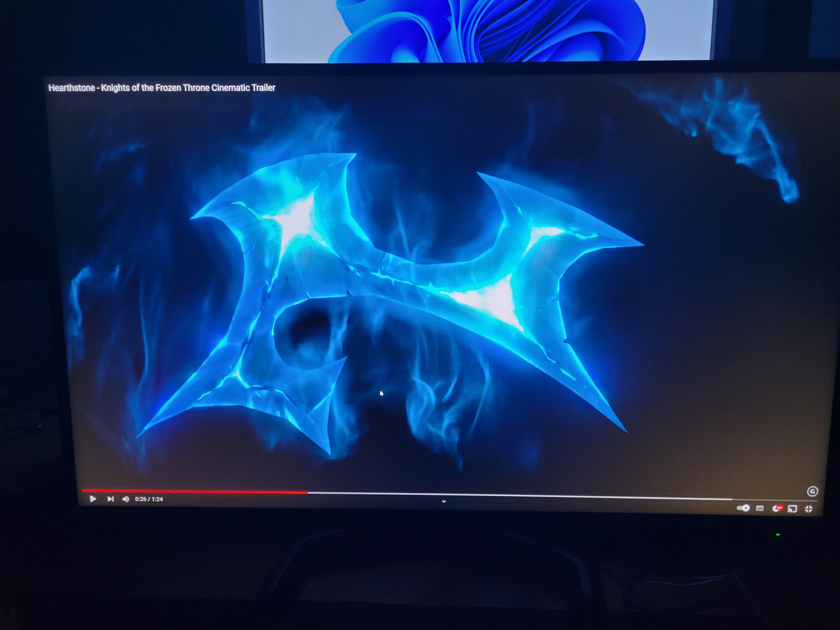Click the playhead at the red bar's end
Image resolution: width=840 pixels, height=630 pixels.
[308, 493]
